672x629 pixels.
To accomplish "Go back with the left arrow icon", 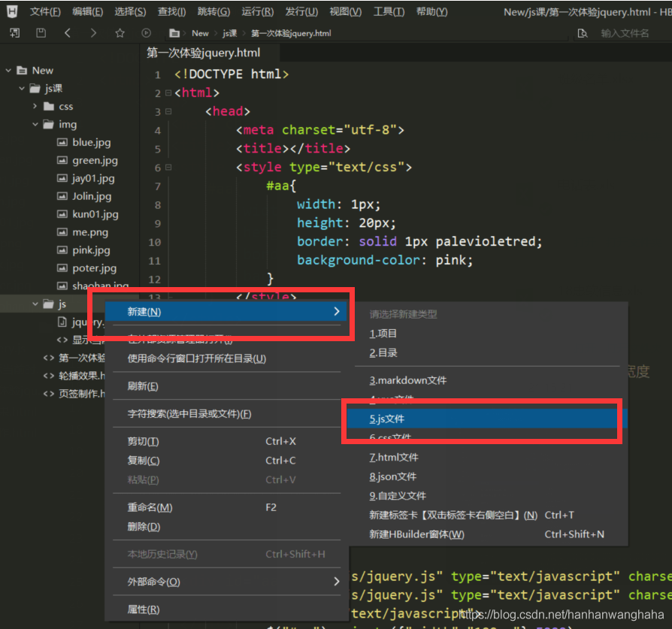I will tap(68, 33).
